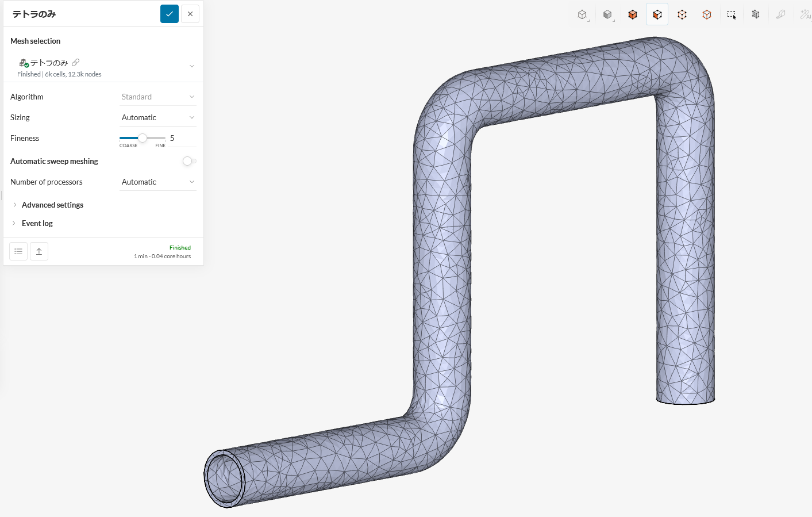This screenshot has height=517, width=812.
Task: Expand the Event log section
Action: (37, 223)
